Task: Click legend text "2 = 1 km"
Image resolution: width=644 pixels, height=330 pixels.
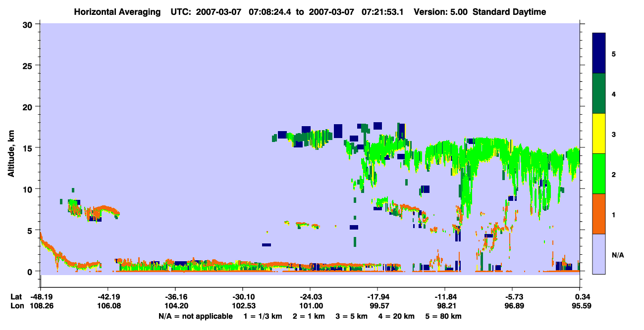Action: (x=310, y=316)
